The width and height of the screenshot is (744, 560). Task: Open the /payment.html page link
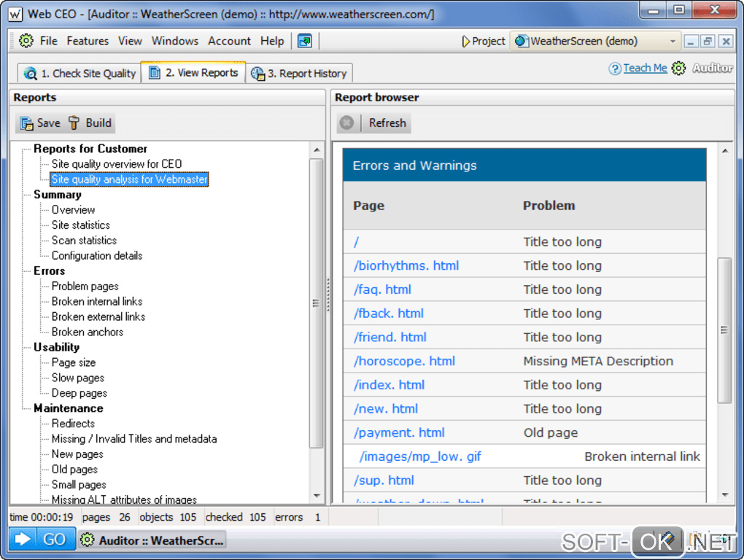399,432
